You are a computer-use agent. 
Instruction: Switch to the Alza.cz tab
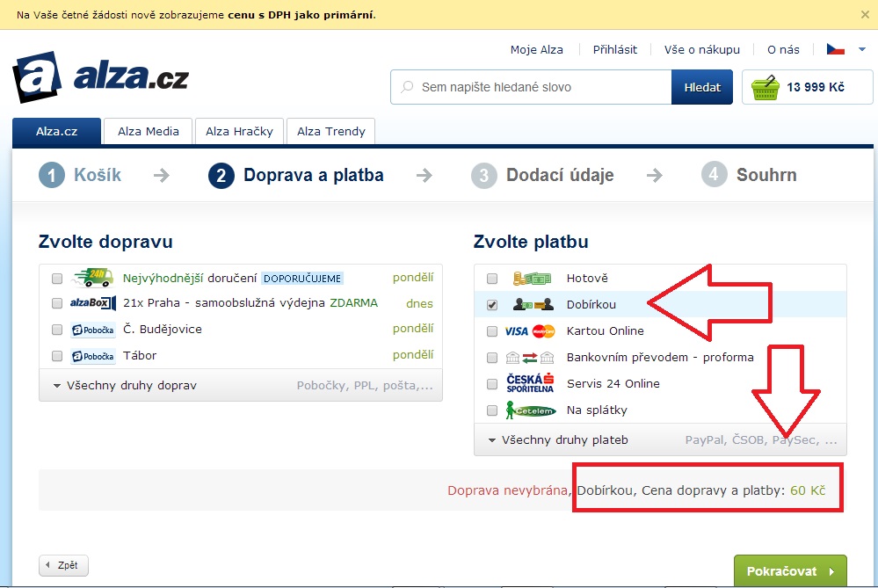click(56, 131)
